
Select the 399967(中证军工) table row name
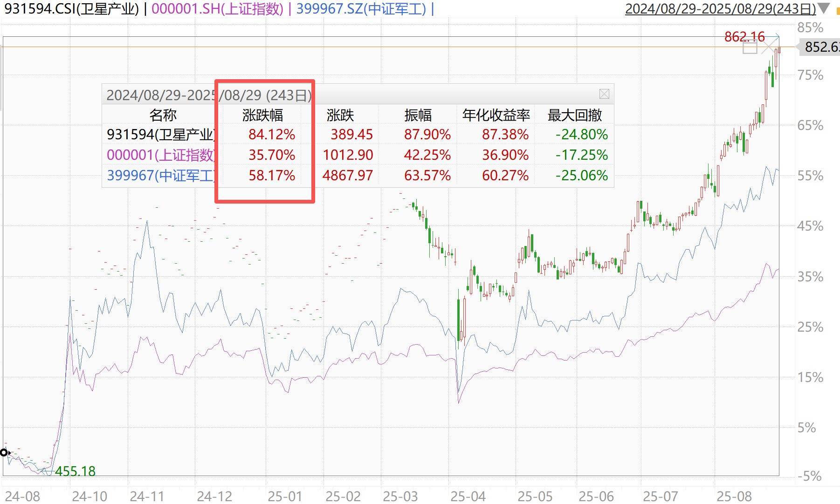click(x=161, y=176)
